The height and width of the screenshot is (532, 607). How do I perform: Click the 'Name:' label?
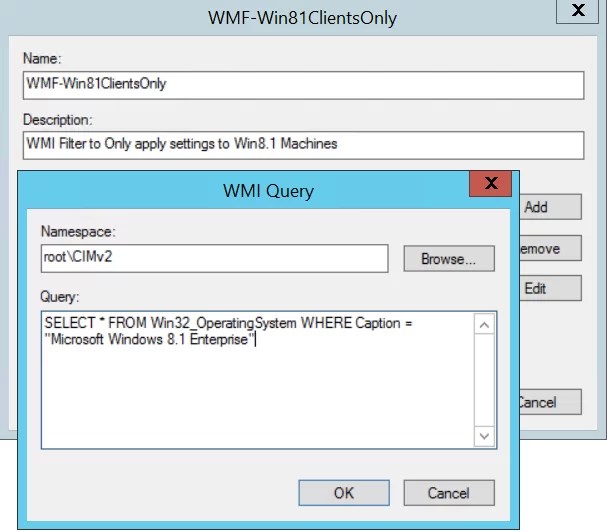(x=42, y=58)
